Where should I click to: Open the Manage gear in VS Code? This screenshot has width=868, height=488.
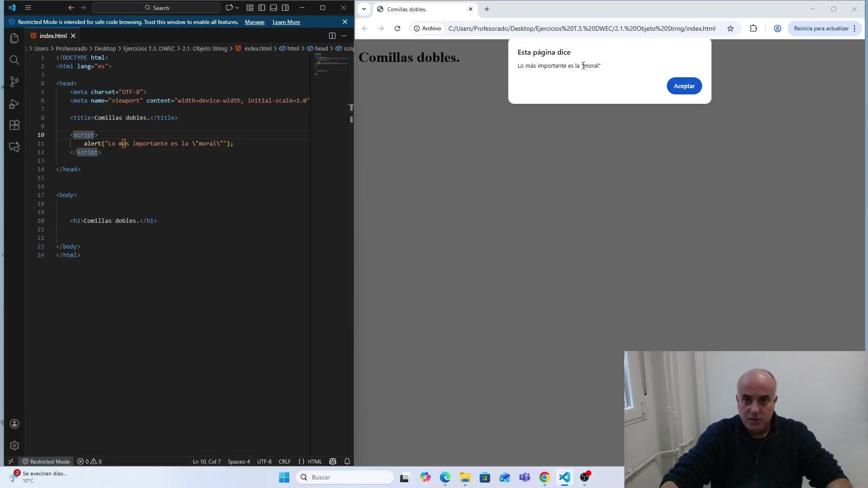click(x=14, y=446)
